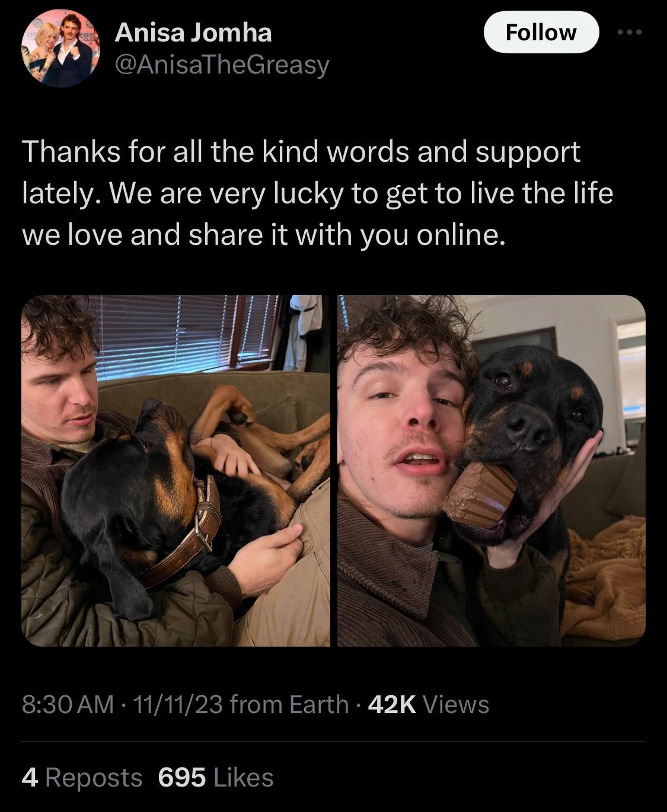Open the more options three-dot menu
The width and height of the screenshot is (667, 812).
click(x=630, y=32)
